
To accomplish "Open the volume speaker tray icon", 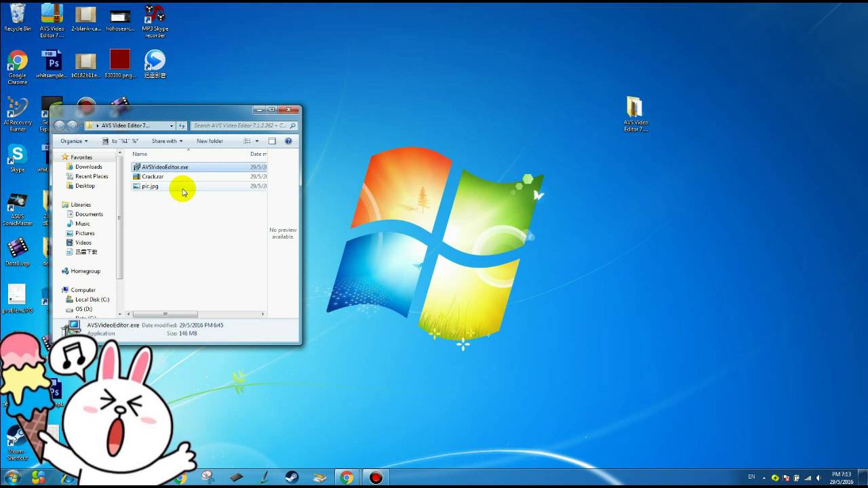I will 819,478.
